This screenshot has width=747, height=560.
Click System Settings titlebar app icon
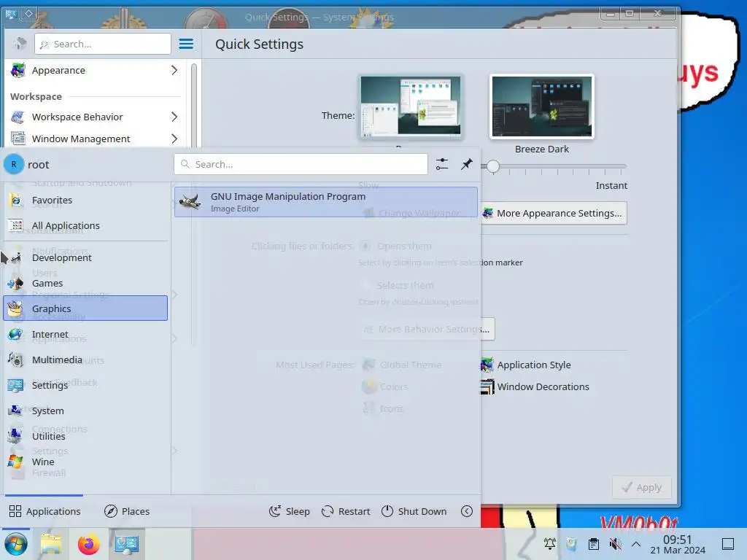pyautogui.click(x=11, y=14)
